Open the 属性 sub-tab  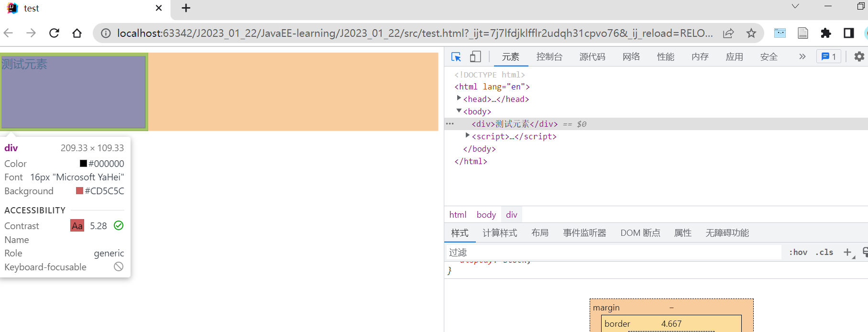[683, 233]
